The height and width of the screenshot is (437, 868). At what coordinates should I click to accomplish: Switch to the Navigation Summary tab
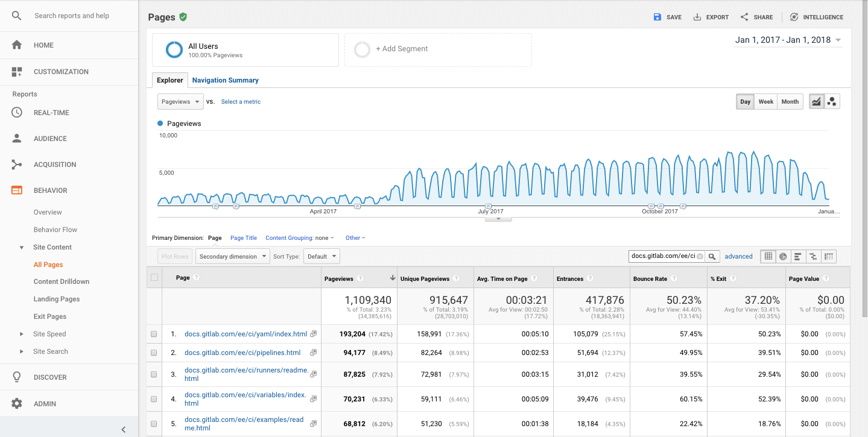225,80
